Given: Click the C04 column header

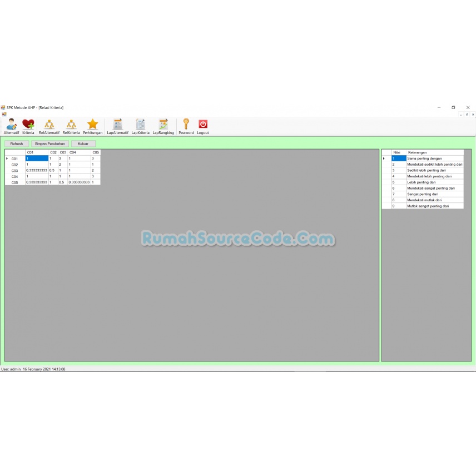Looking at the screenshot, I should (79, 152).
